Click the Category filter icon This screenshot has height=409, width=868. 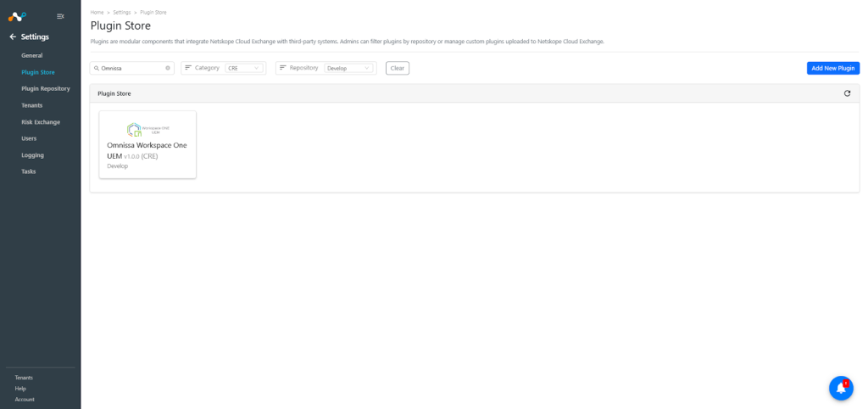coord(188,68)
